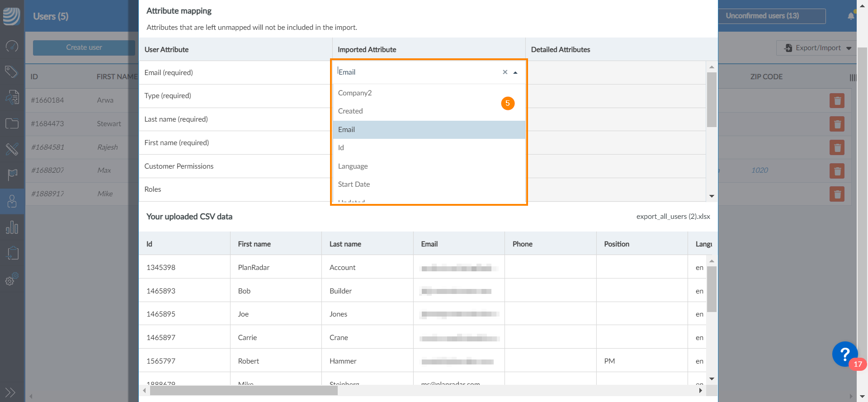
Task: Open the settings gears icon
Action: pos(12,279)
